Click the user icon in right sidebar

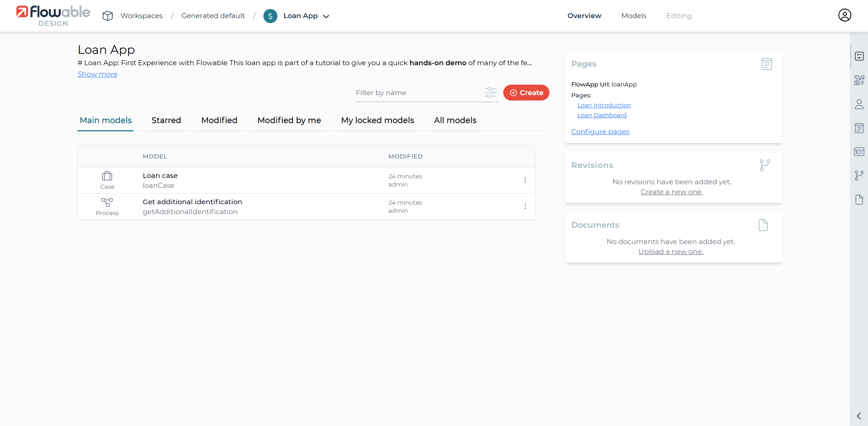pyautogui.click(x=859, y=104)
